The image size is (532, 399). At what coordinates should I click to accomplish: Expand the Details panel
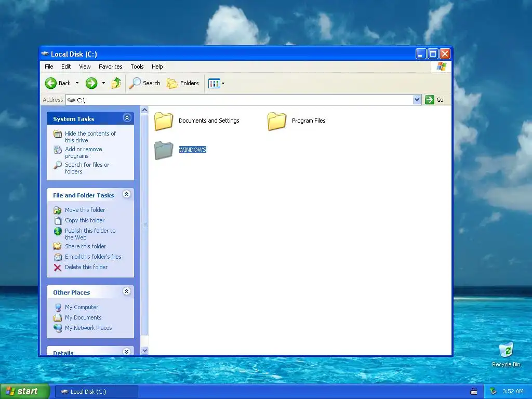(x=127, y=352)
